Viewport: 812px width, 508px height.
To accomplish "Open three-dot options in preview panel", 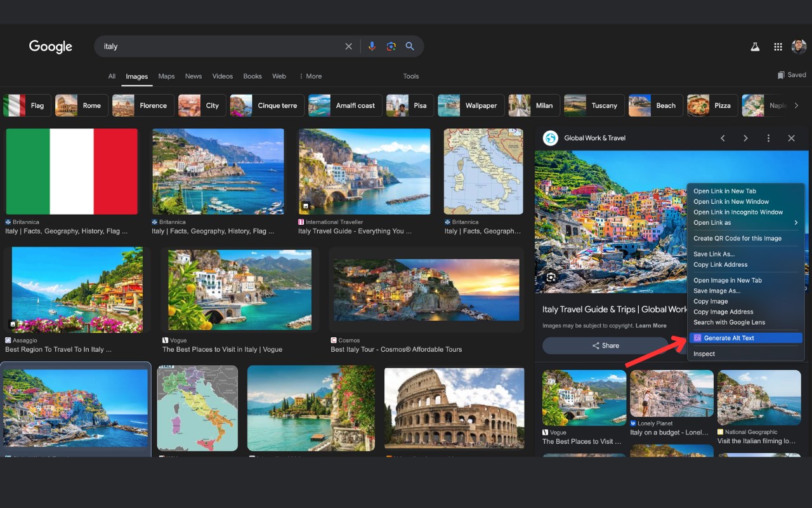I will (x=768, y=138).
